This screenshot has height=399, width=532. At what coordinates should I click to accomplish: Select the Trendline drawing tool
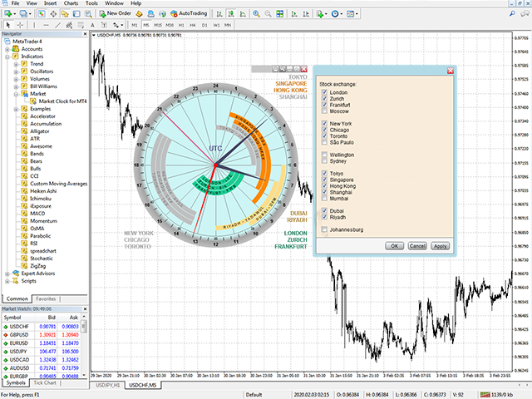click(57, 25)
